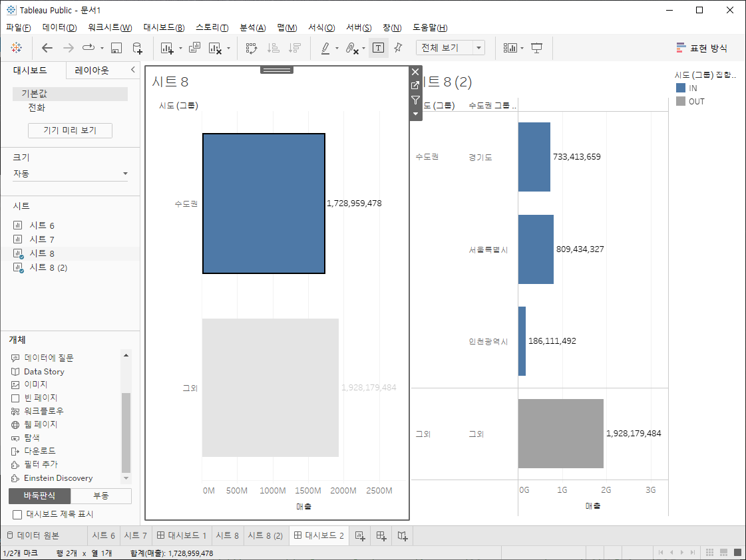
Task: Click the clear sheet icon
Action: pos(215,47)
